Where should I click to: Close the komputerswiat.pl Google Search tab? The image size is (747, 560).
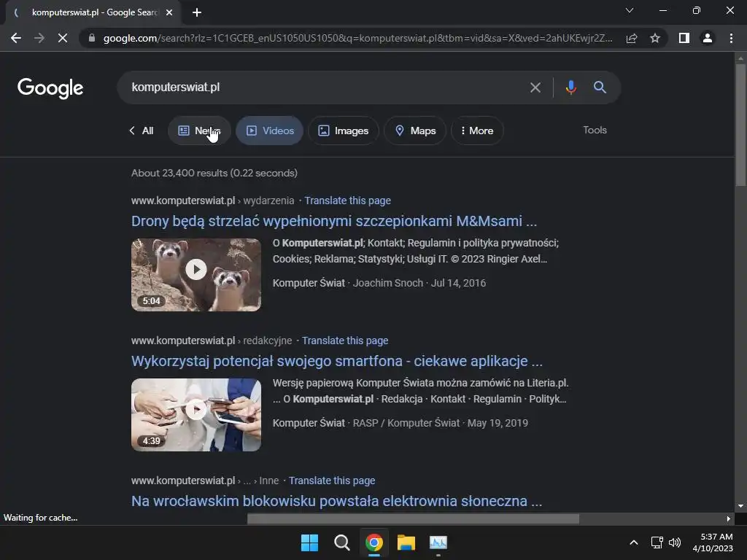click(169, 12)
